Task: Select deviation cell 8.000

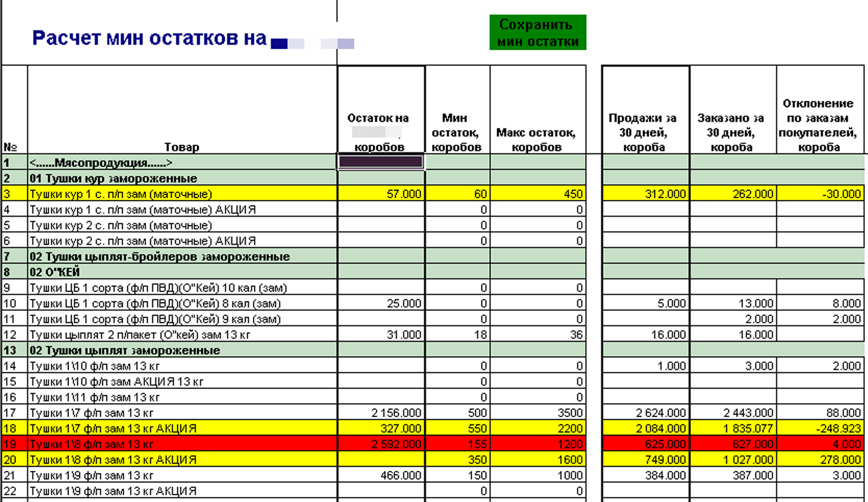Action: tap(820, 303)
